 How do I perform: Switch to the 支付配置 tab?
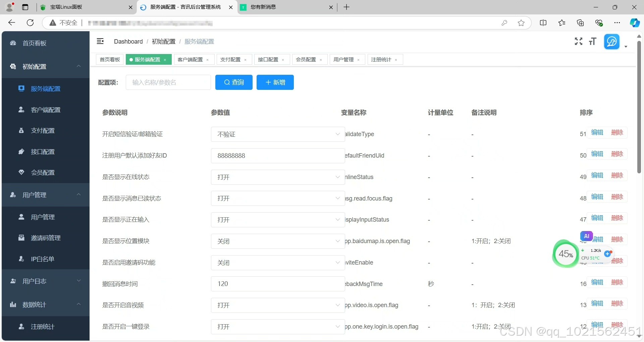[230, 60]
